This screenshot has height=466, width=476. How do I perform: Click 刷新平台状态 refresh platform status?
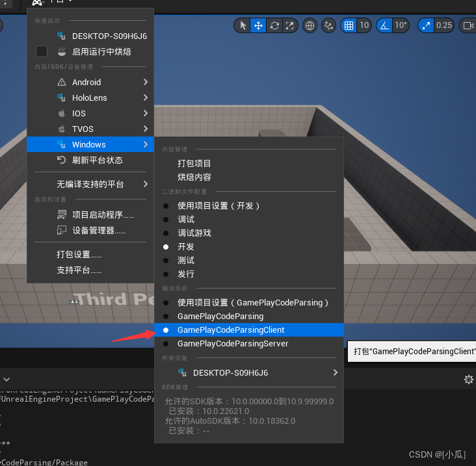pyautogui.click(x=90, y=160)
